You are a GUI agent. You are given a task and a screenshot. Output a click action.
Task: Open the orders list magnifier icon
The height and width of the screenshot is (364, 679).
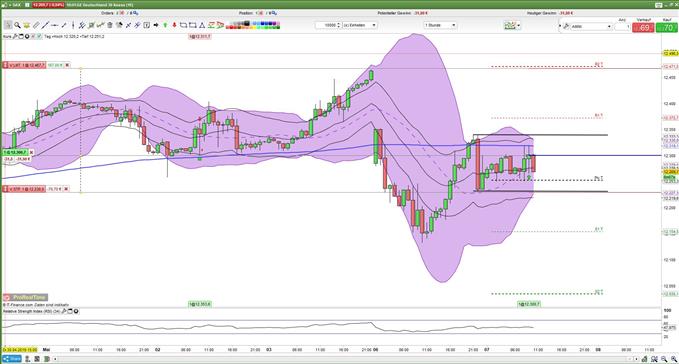point(136,13)
